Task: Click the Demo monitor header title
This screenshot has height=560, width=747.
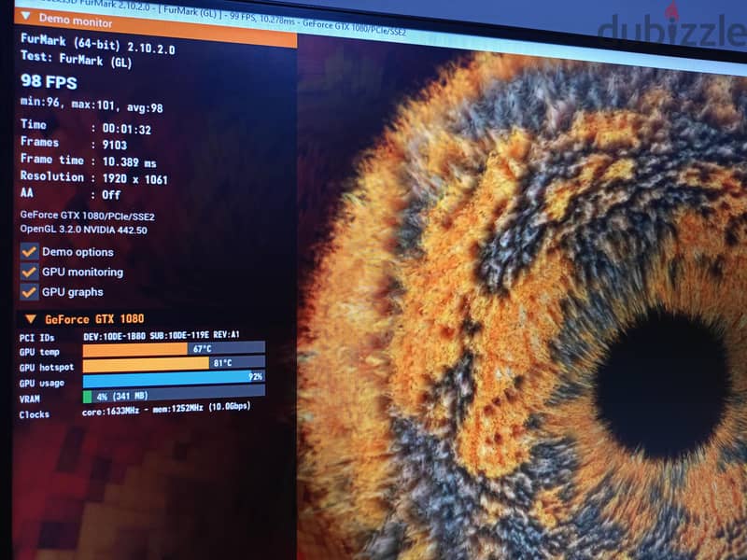Action: coord(76,21)
